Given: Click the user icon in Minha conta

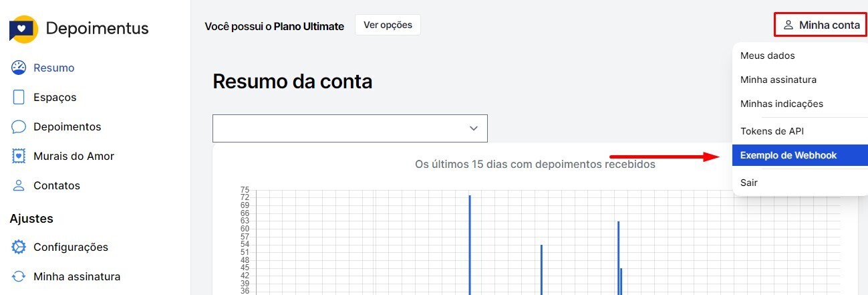Looking at the screenshot, I should (x=788, y=25).
